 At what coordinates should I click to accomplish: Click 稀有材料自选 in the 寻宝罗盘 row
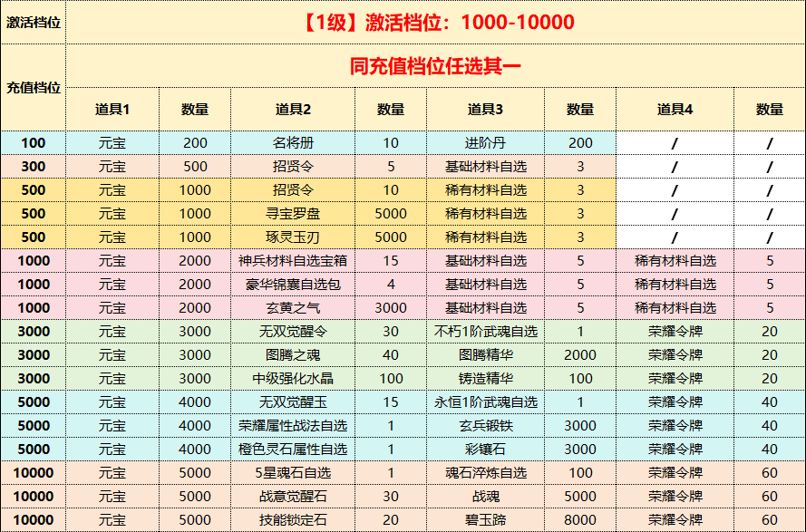(485, 214)
